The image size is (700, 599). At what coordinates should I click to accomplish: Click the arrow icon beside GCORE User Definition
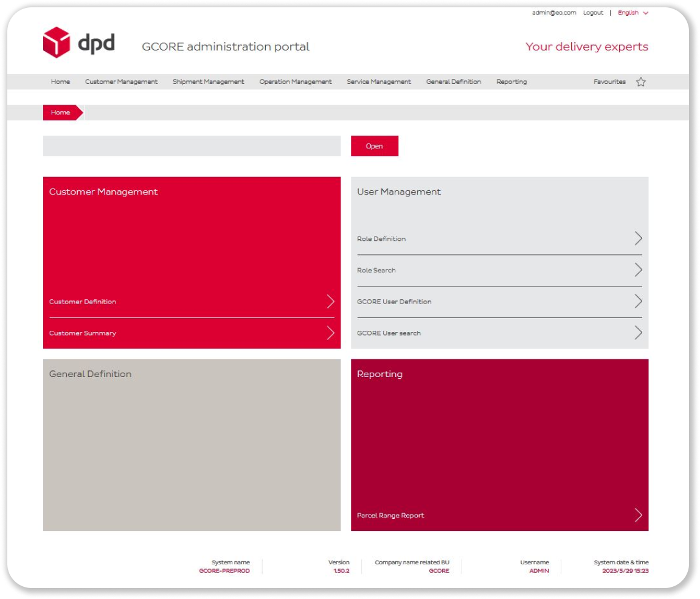click(637, 300)
